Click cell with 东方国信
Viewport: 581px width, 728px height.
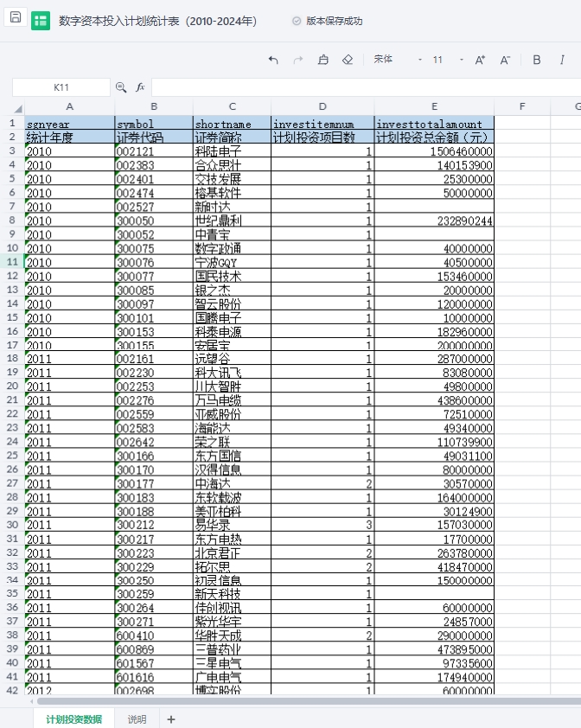pos(233,456)
